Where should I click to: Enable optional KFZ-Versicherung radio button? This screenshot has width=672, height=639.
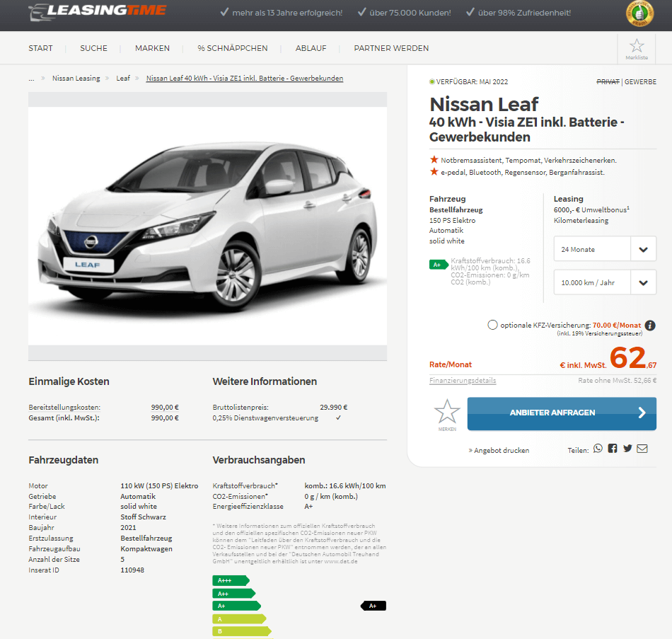[492, 325]
